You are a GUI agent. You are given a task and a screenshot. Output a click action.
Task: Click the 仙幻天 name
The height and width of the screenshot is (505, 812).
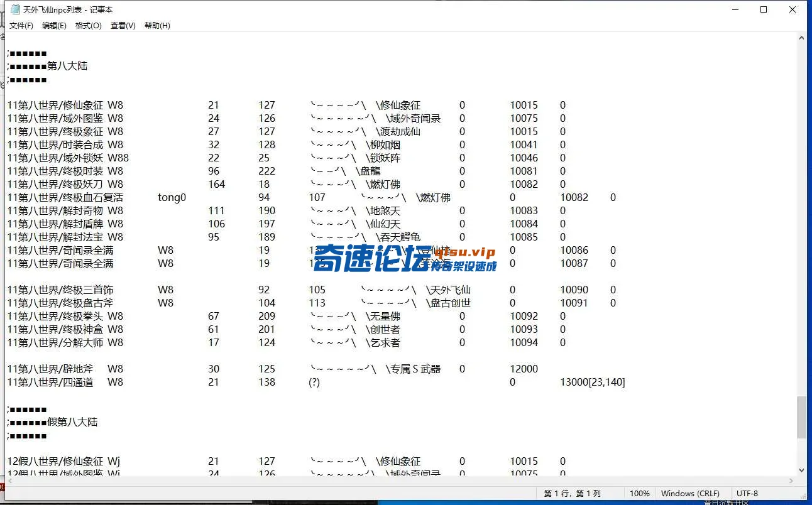(x=385, y=224)
